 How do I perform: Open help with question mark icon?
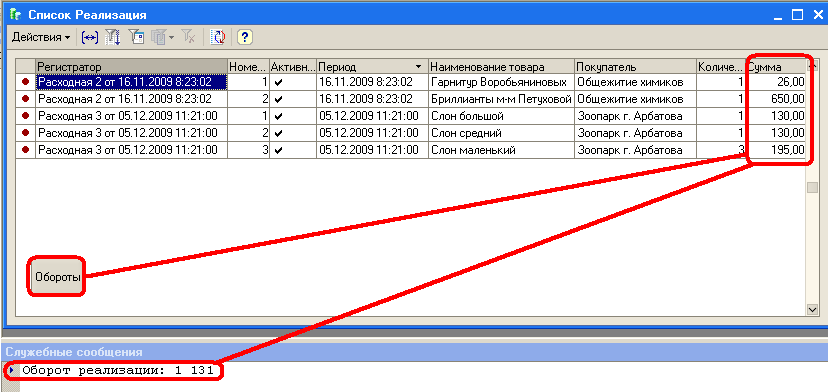244,37
